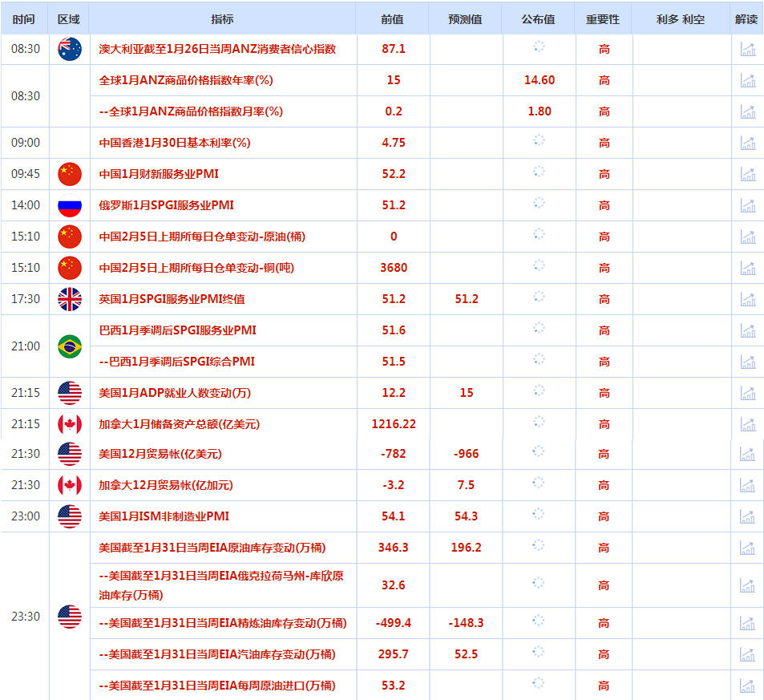Open chart icon for 中国1月财新服务业PMI row

(x=748, y=174)
